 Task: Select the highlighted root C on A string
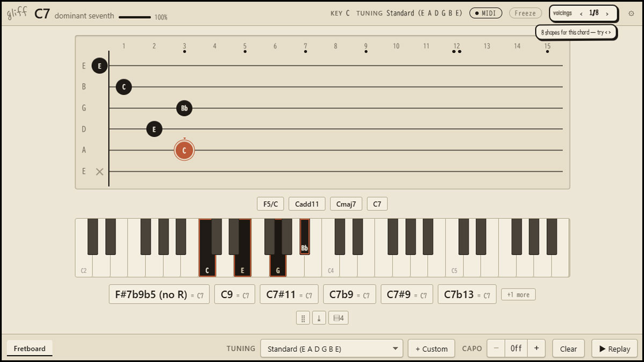[184, 151]
